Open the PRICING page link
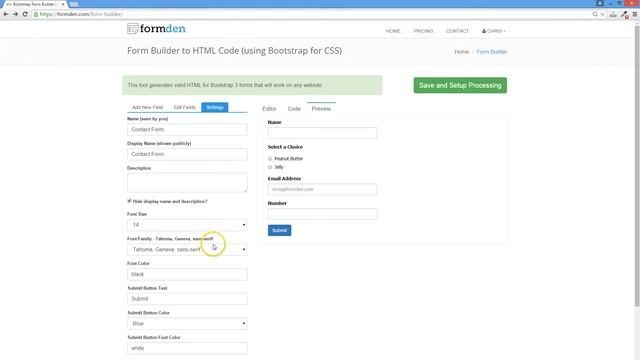This screenshot has width=640, height=360. click(x=423, y=31)
